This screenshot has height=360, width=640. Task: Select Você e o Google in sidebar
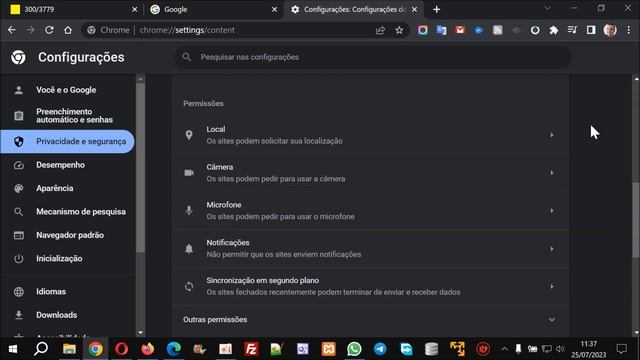[67, 90]
